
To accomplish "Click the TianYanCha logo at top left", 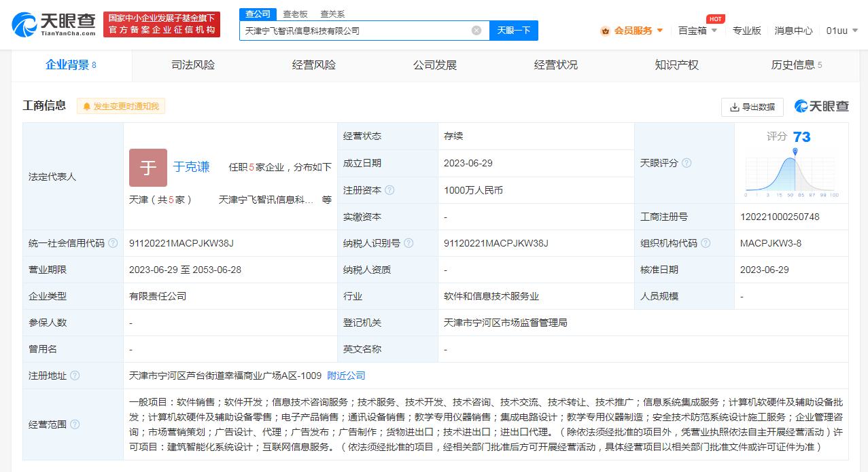I will [53, 24].
